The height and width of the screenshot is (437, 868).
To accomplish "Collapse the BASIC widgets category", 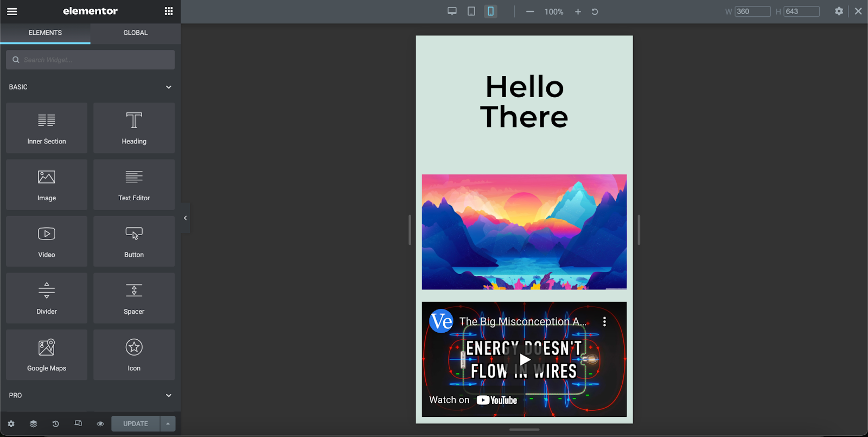I will pos(169,87).
